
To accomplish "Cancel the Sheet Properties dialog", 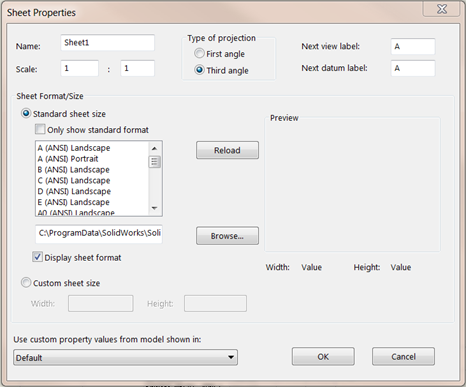I will pyautogui.click(x=403, y=356).
